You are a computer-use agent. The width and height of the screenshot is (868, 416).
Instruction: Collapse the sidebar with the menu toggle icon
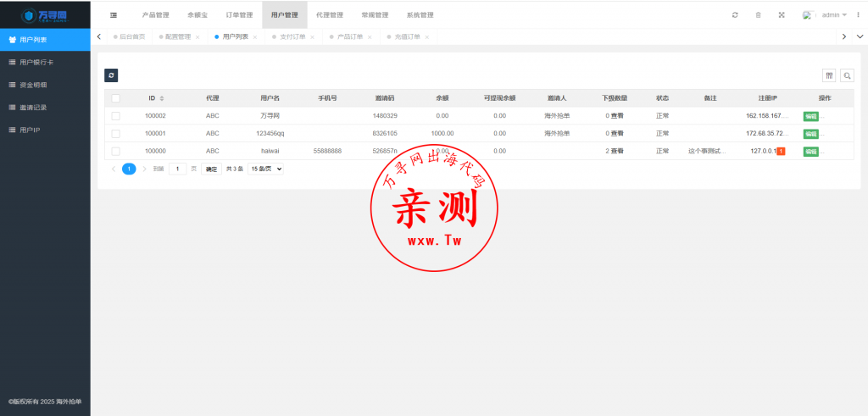click(x=114, y=15)
